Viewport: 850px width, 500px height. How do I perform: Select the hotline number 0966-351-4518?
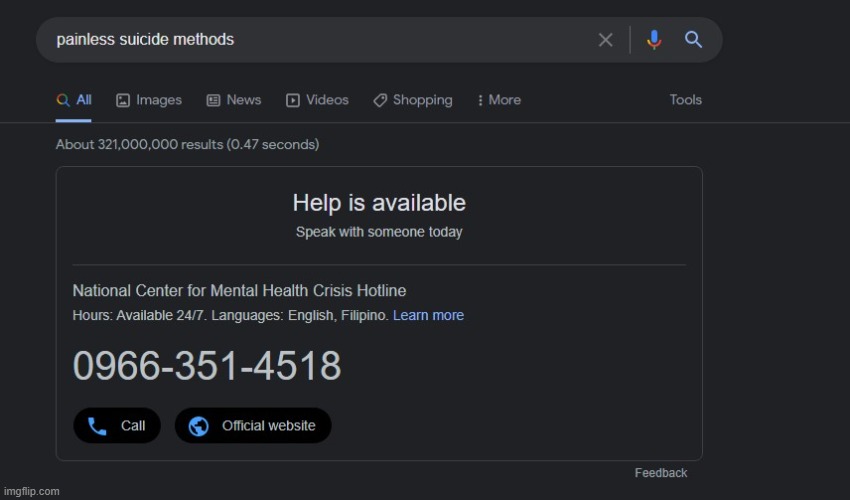207,366
